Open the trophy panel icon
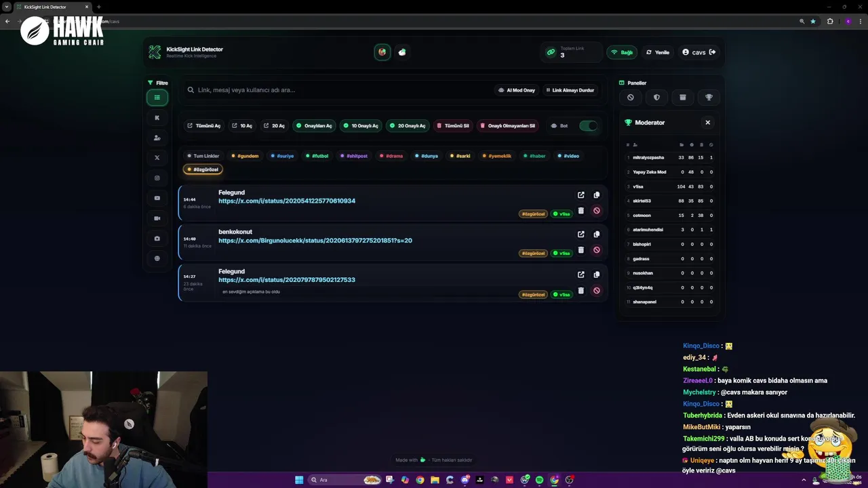This screenshot has width=868, height=488. pos(709,98)
